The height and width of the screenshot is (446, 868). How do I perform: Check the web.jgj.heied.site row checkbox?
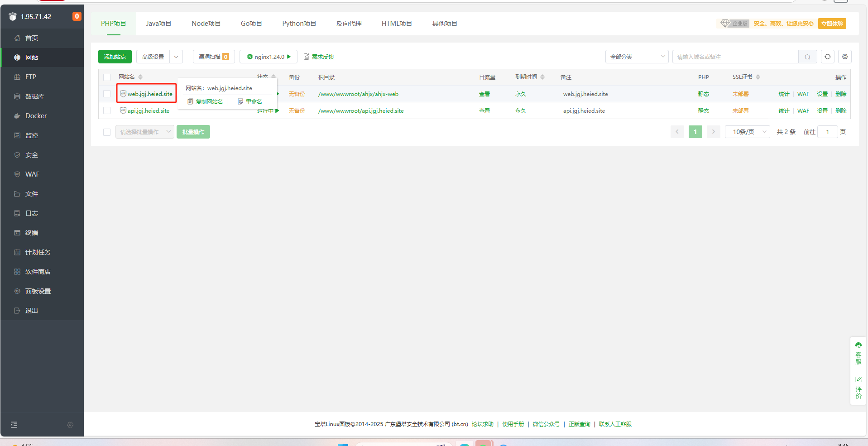(x=107, y=94)
